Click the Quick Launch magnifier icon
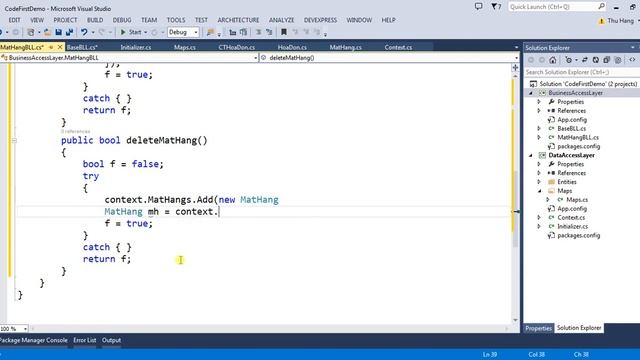This screenshot has height=360, width=640. click(x=602, y=7)
